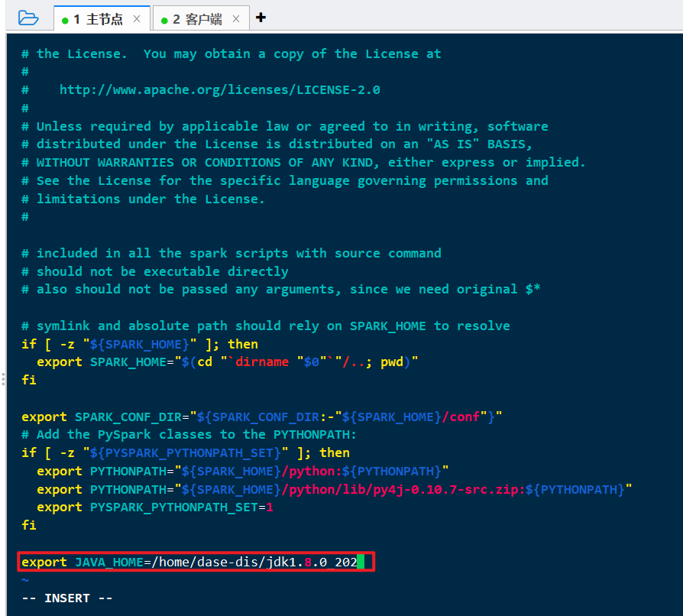Click the tilde empty-line marker
Image resolution: width=683 pixels, height=616 pixels.
25,580
